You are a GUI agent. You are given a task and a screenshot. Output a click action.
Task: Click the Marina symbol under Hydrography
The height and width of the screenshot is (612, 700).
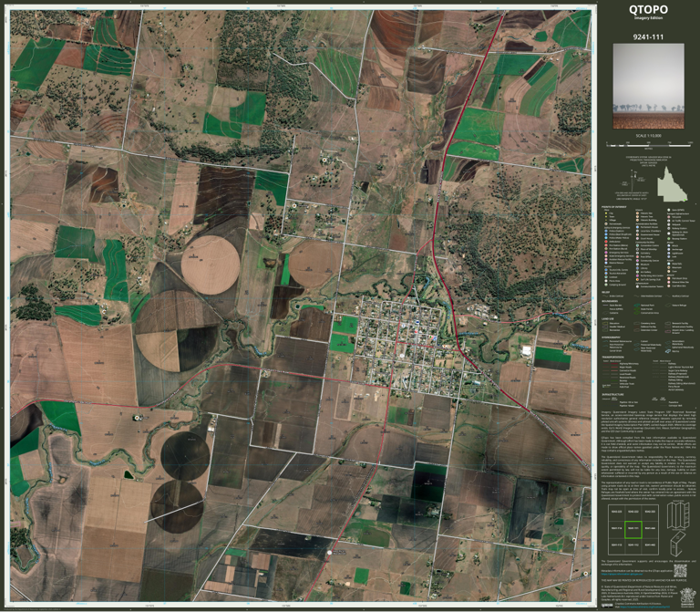coord(668,351)
